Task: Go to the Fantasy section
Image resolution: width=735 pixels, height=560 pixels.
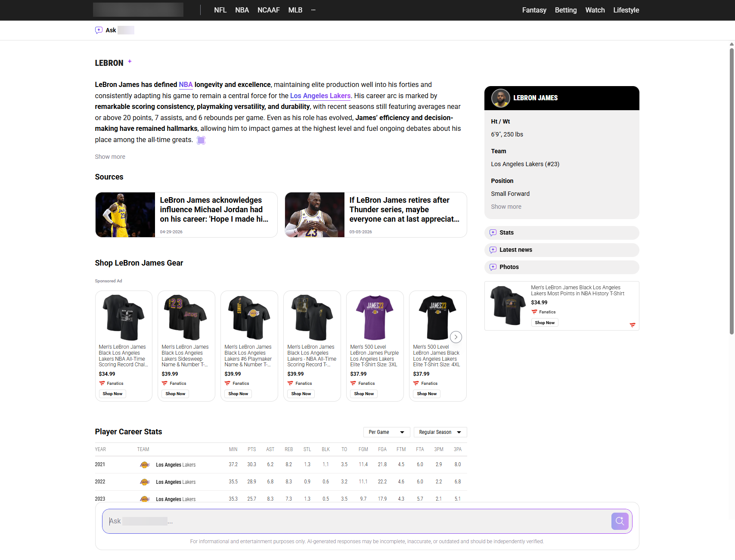Action: point(534,10)
